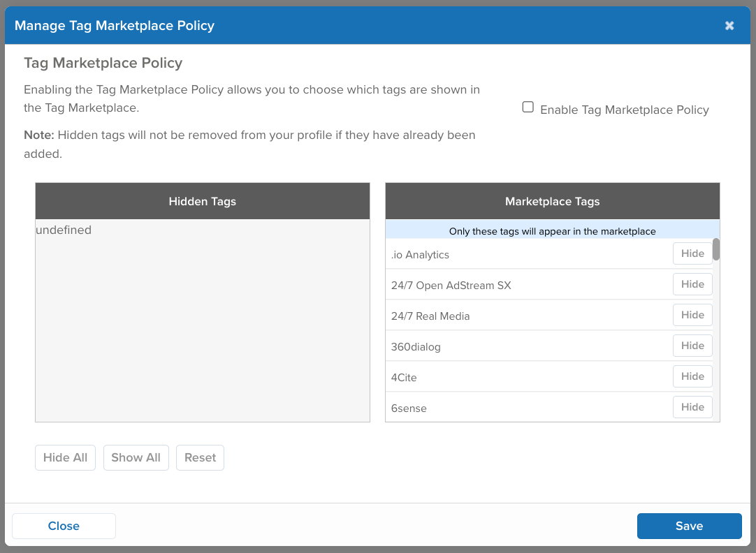The width and height of the screenshot is (756, 553).
Task: Click the Marketplace Tags list scrollbar
Action: coord(715,251)
